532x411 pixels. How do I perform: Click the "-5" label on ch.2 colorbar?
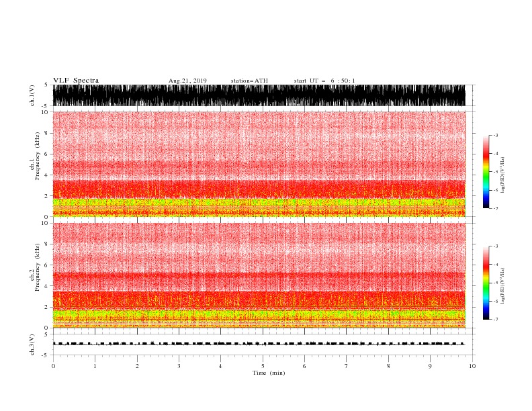click(495, 283)
